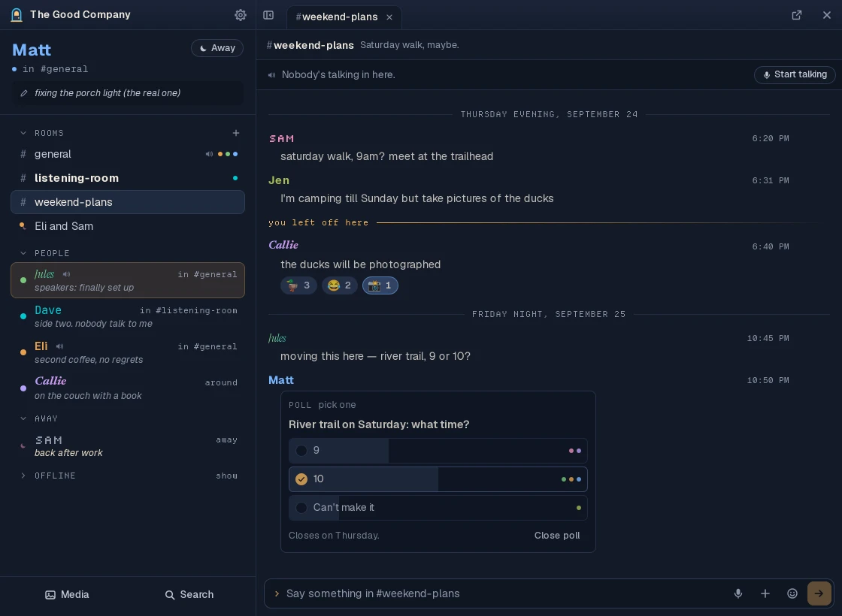
Task: Click speaker icon next to Jules
Action: 67,274
